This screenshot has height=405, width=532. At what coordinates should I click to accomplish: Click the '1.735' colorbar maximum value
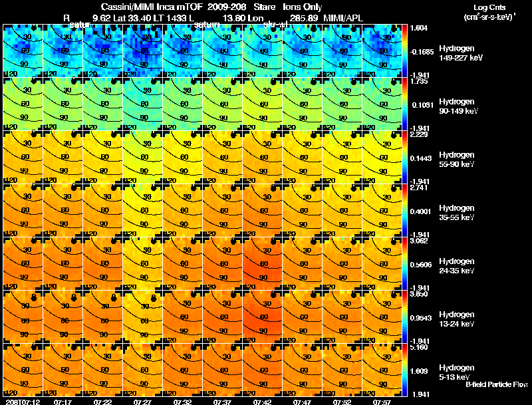click(419, 81)
